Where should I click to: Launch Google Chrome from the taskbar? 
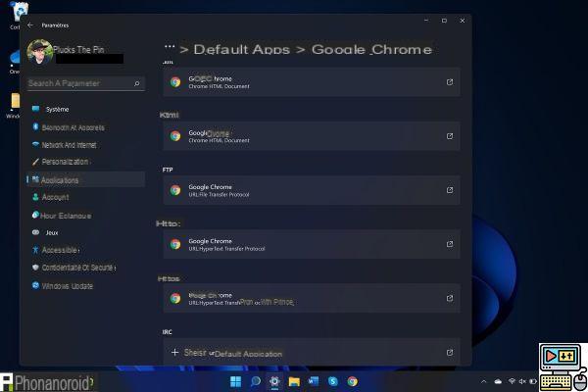[x=352, y=381]
